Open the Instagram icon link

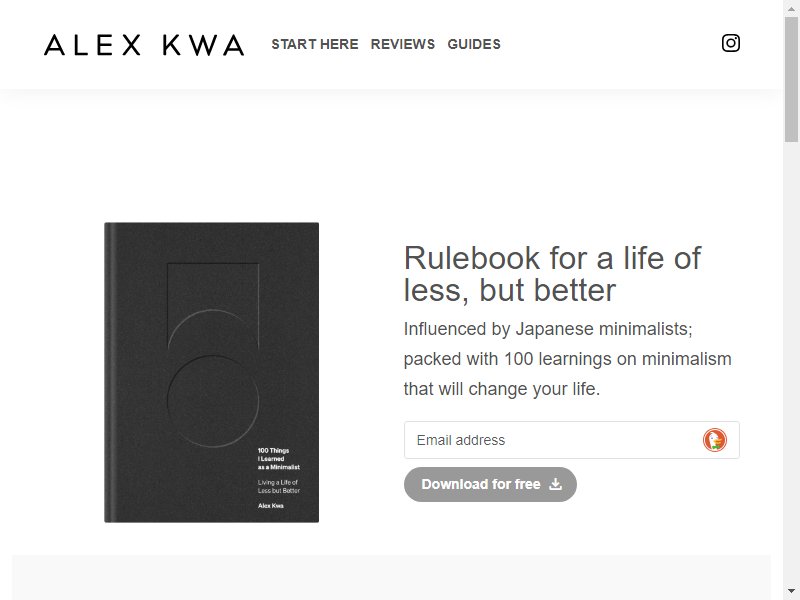[x=731, y=43]
